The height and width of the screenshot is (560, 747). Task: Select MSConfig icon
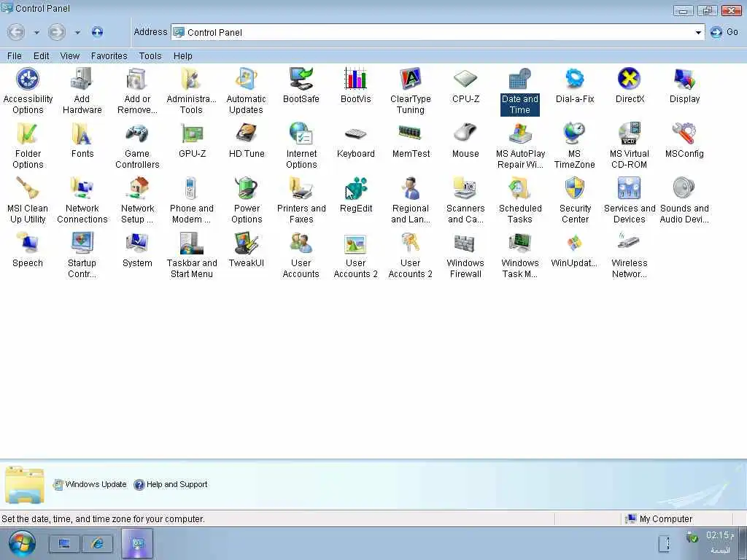pyautogui.click(x=684, y=134)
